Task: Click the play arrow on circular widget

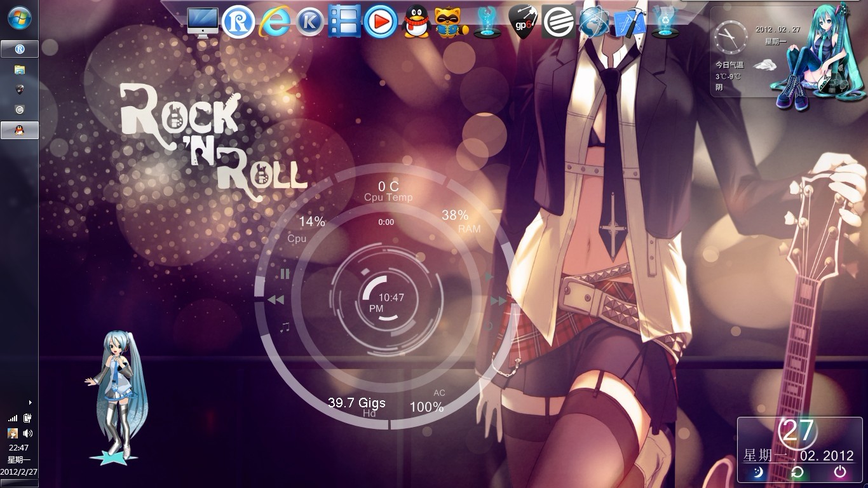Action: click(x=489, y=276)
